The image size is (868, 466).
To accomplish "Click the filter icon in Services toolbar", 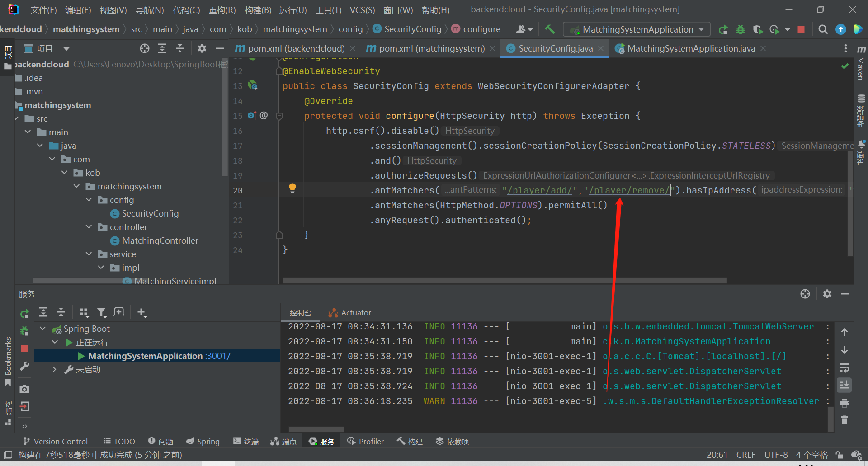I will point(101,312).
